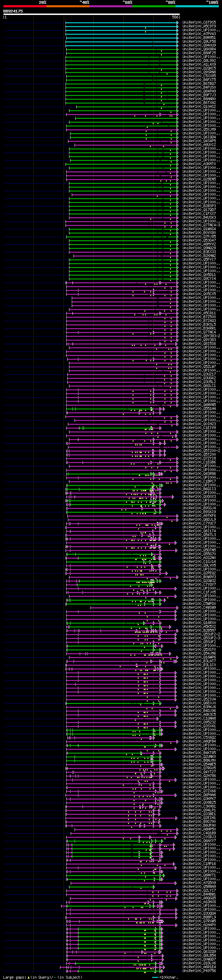Select label UniRef100_B9F7J3
Viewport: 222px width, 980px height.
pyautogui.click(x=199, y=95)
